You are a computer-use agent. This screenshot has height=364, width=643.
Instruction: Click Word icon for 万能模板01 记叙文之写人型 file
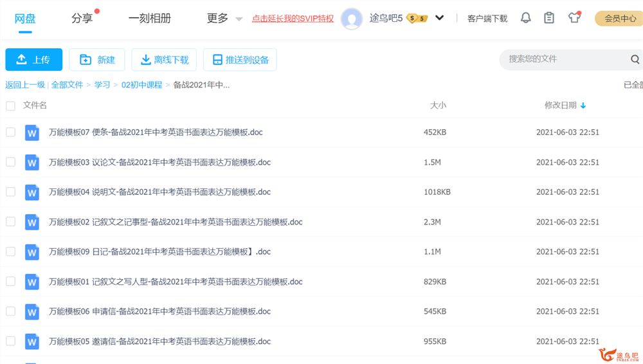pyautogui.click(x=32, y=282)
